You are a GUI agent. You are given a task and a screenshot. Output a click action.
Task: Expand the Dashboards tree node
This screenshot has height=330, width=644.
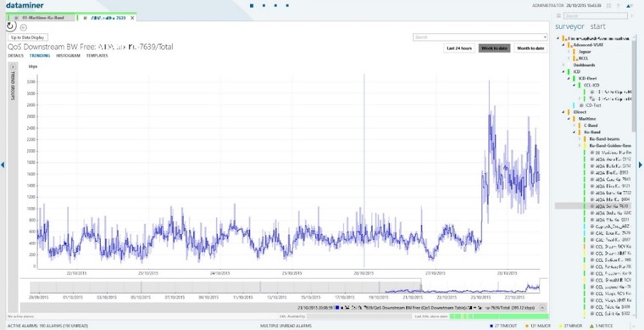[563, 65]
